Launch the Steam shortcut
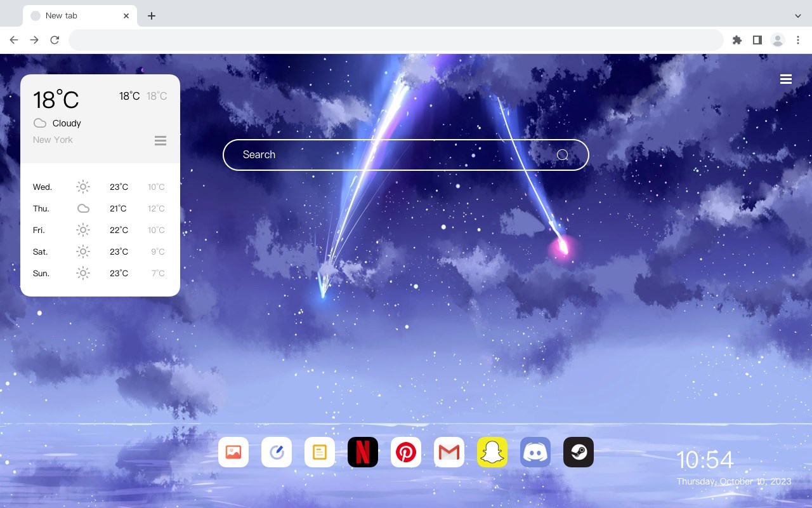This screenshot has height=508, width=812. 579,452
